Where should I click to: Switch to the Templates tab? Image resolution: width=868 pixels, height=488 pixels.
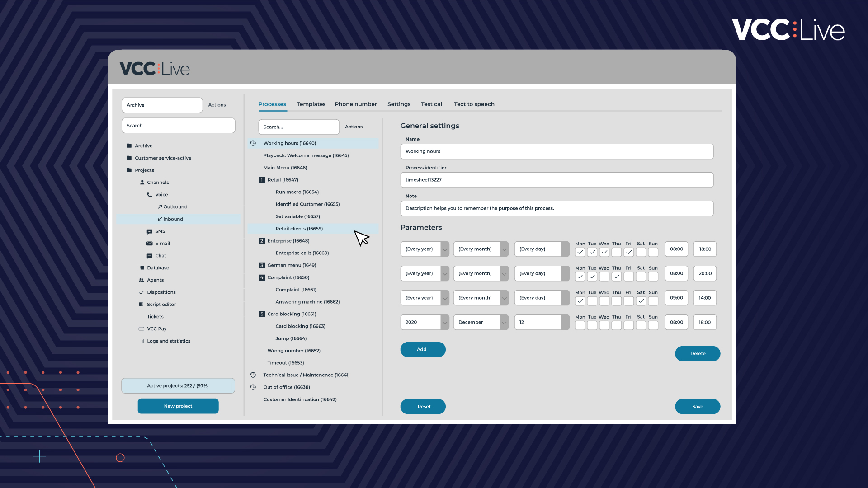click(311, 104)
